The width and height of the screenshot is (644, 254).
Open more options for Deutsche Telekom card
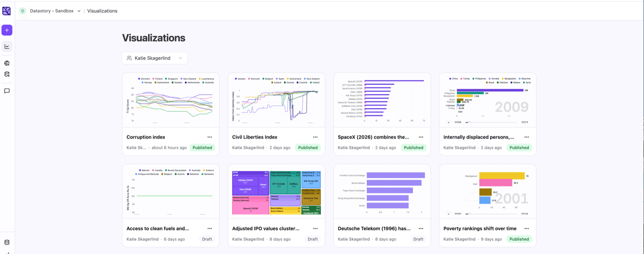point(421,229)
